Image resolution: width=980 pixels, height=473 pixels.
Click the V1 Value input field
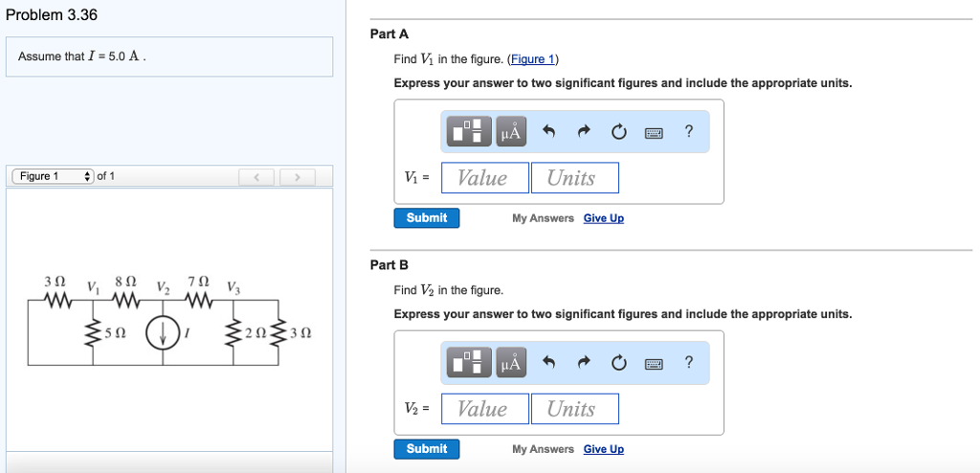tap(485, 178)
